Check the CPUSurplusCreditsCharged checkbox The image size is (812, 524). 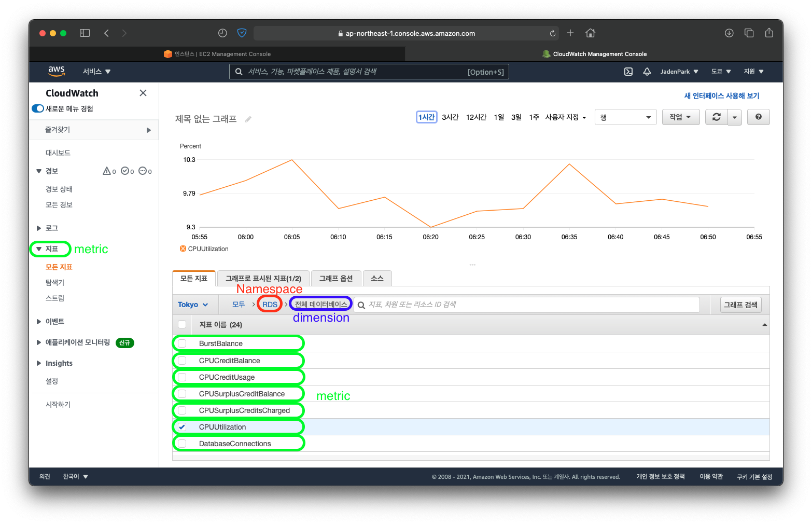pos(182,410)
